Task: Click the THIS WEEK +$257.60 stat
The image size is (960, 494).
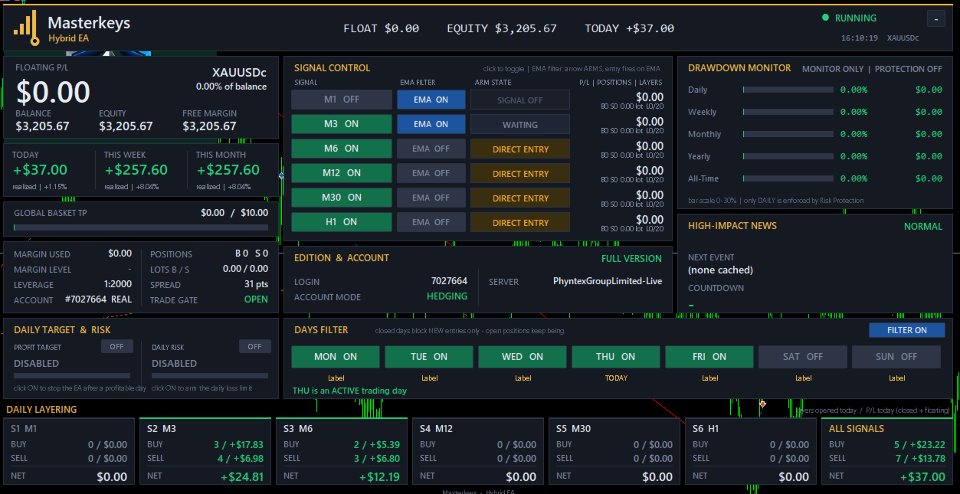Action: [x=136, y=170]
